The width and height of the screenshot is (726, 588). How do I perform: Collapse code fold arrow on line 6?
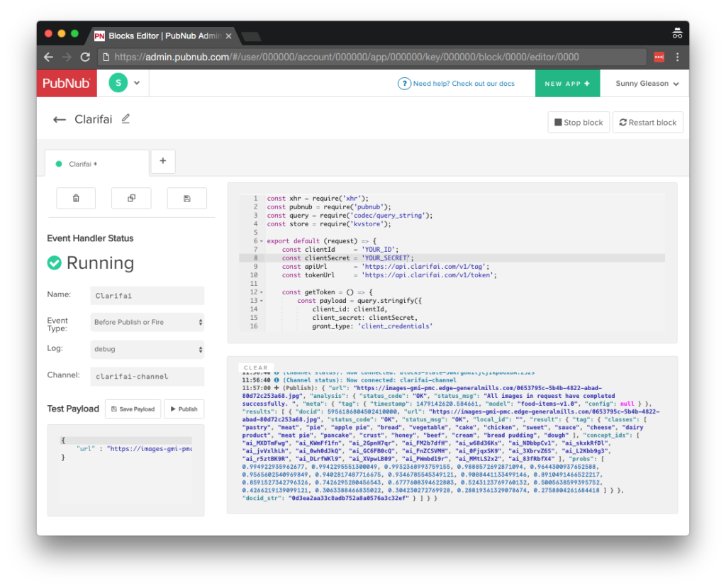click(261, 241)
